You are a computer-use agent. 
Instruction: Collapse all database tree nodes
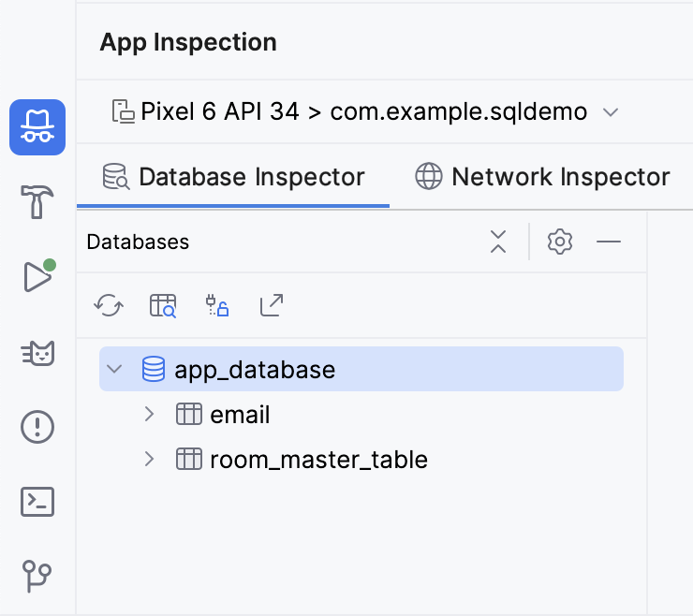coord(498,242)
